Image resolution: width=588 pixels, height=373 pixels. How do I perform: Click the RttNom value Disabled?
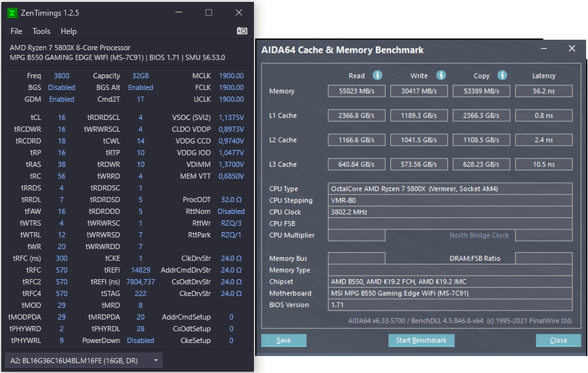click(x=232, y=211)
